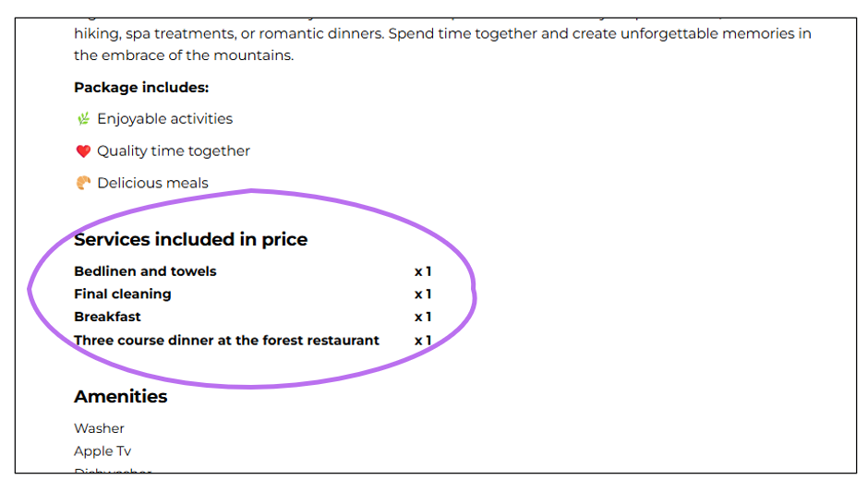
Task: Click the x 1 quantity next to Breakfast
Action: click(423, 318)
